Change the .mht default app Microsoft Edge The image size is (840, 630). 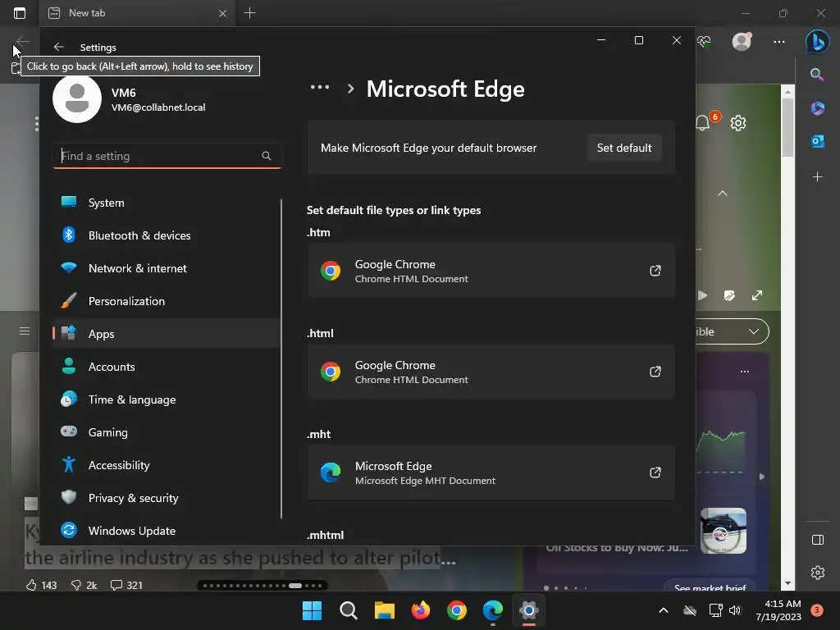491,472
